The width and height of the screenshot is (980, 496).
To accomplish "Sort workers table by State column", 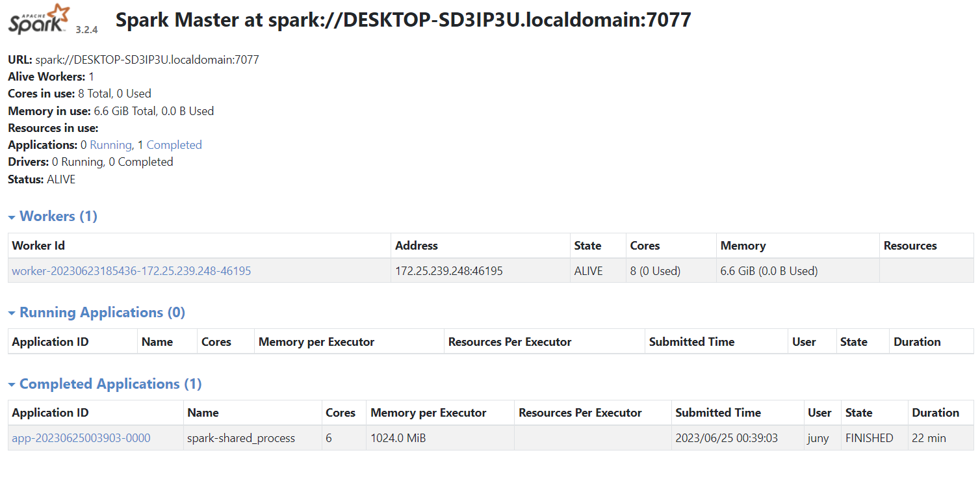I will (x=587, y=246).
